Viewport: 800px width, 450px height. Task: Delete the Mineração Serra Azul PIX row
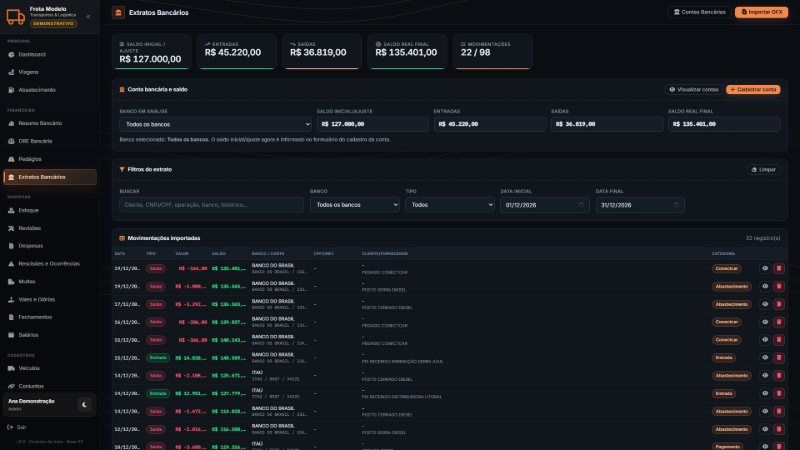pos(779,358)
